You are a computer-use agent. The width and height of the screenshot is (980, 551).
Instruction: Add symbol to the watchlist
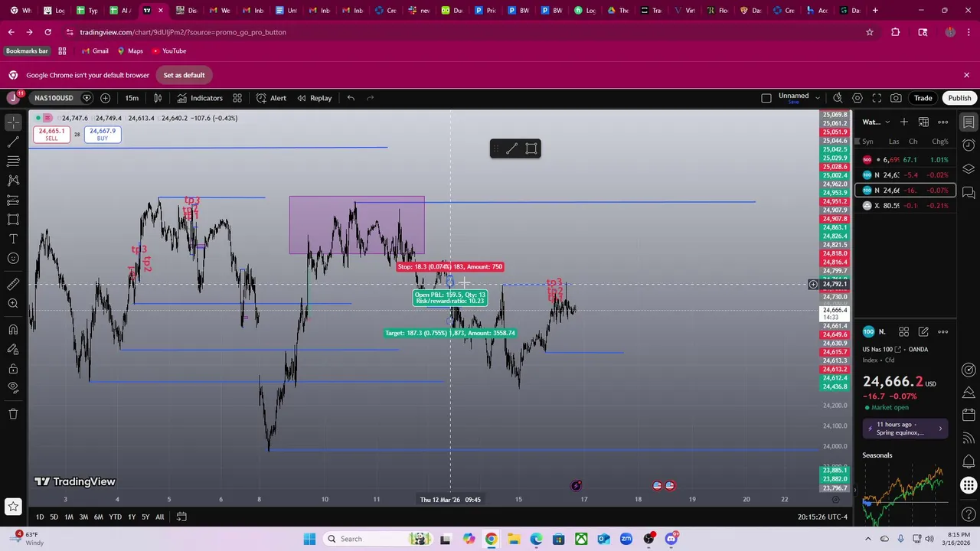pyautogui.click(x=904, y=122)
